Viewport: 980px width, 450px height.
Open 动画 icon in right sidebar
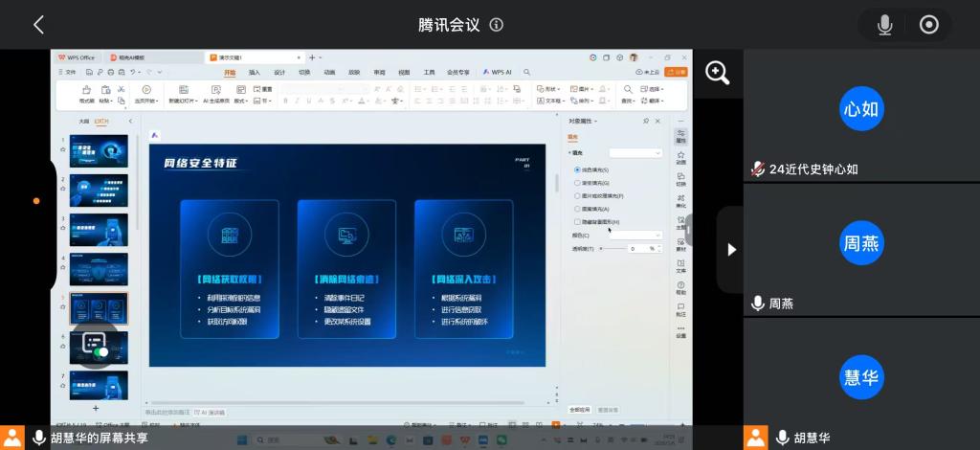coord(680,158)
